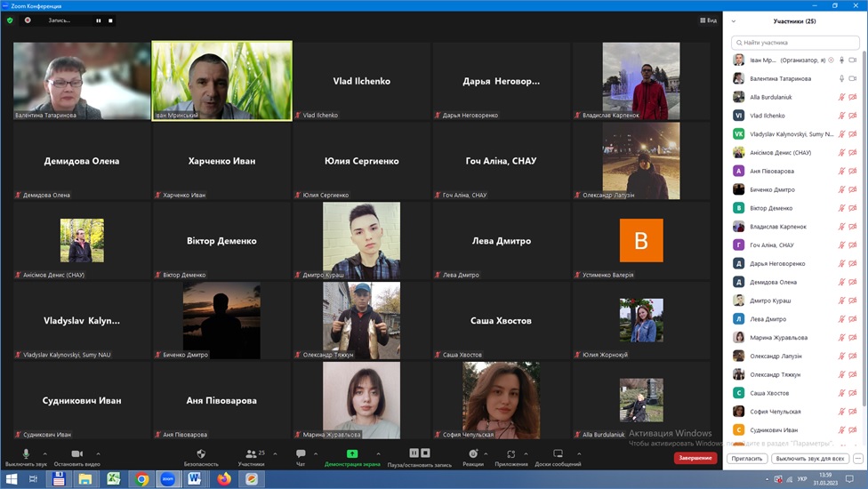Image resolution: width=868 pixels, height=489 pixels.
Task: Open the Реакции smiley icon
Action: (473, 453)
